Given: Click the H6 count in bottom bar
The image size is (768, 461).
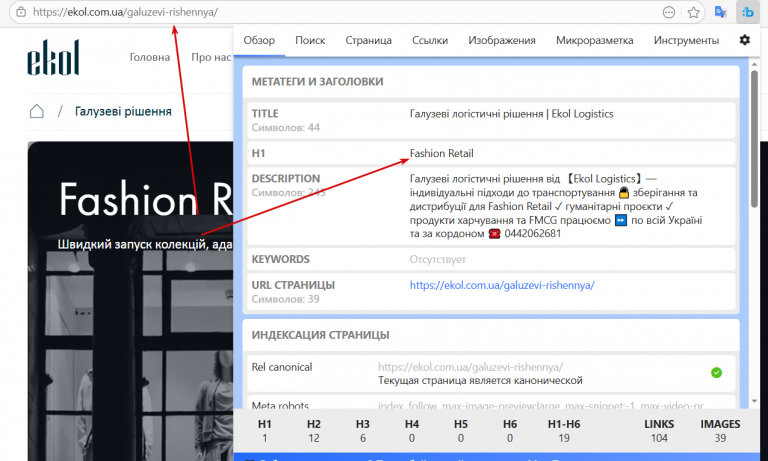Looking at the screenshot, I should pyautogui.click(x=509, y=431).
